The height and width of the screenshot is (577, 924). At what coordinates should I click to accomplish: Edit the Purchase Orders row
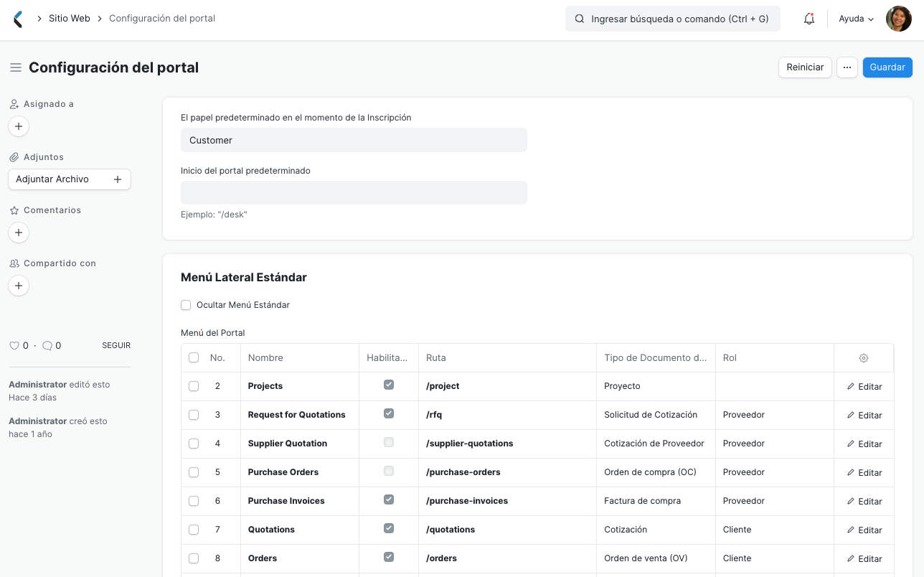864,472
